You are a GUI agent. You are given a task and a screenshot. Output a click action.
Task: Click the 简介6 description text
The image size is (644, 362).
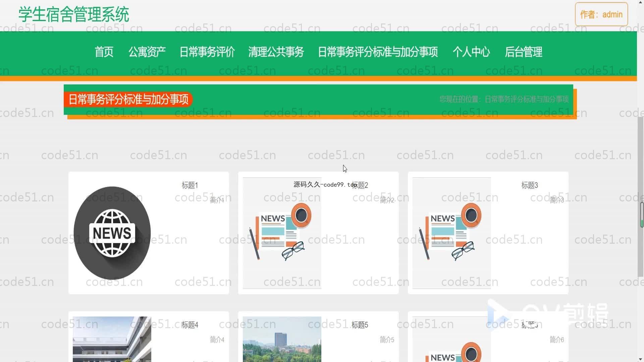coord(557,340)
